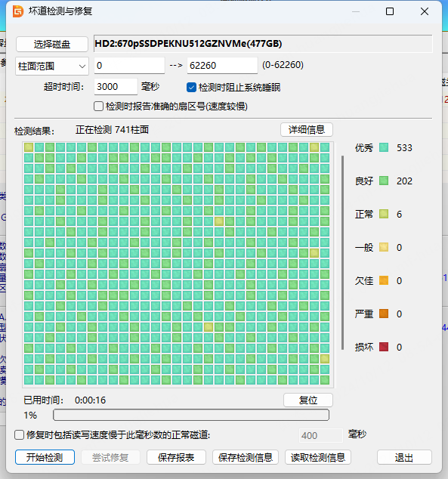
Task: Click the 良好 green color swatch
Action: [x=384, y=181]
